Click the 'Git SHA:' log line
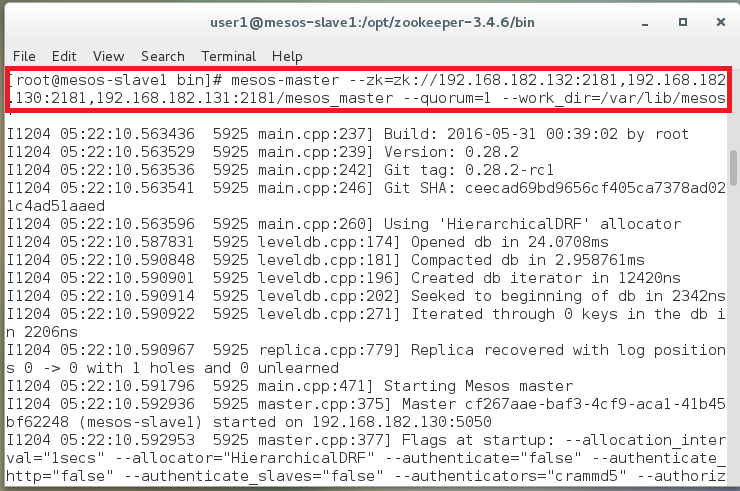 (x=366, y=188)
